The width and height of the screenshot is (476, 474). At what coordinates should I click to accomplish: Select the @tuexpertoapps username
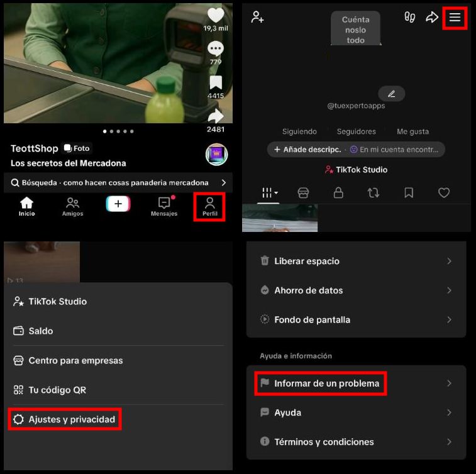(356, 106)
